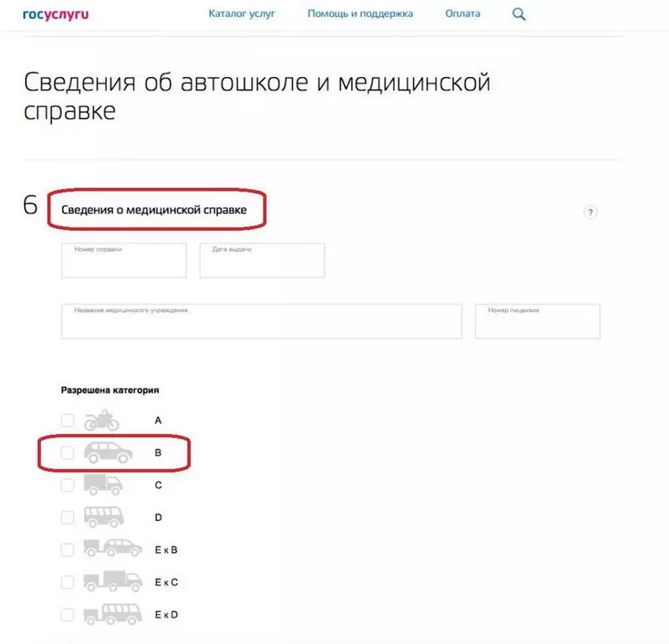Open Помощь и поддержка section

pos(360,13)
